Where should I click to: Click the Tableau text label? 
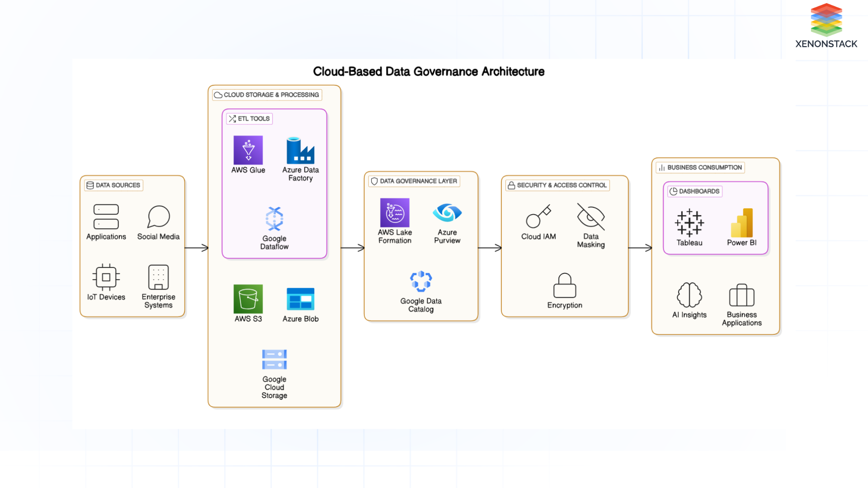click(x=689, y=243)
